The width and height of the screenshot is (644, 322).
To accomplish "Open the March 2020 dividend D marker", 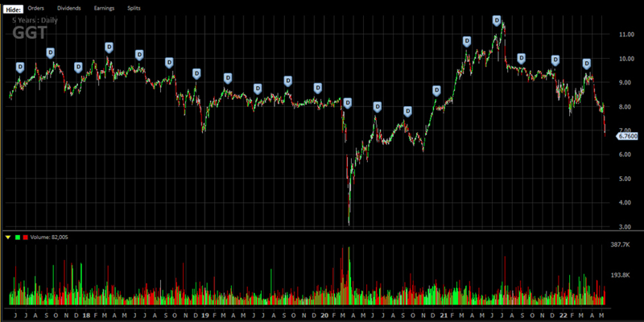I will (x=348, y=103).
